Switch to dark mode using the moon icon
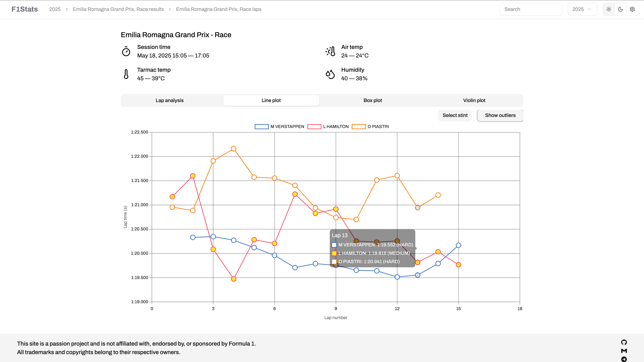644x362 pixels. [x=621, y=9]
